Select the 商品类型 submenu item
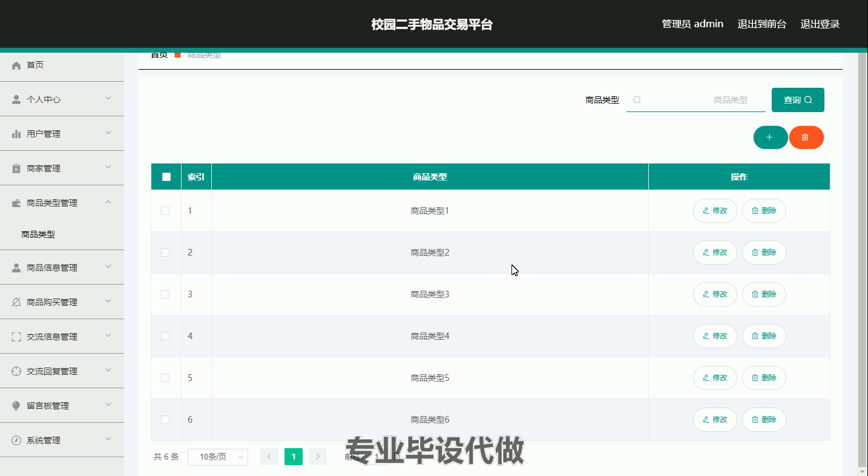The height and width of the screenshot is (476, 868). (x=38, y=234)
